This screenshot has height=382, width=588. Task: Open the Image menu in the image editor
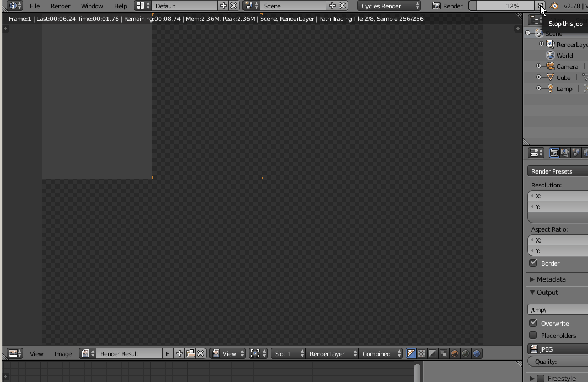click(62, 353)
